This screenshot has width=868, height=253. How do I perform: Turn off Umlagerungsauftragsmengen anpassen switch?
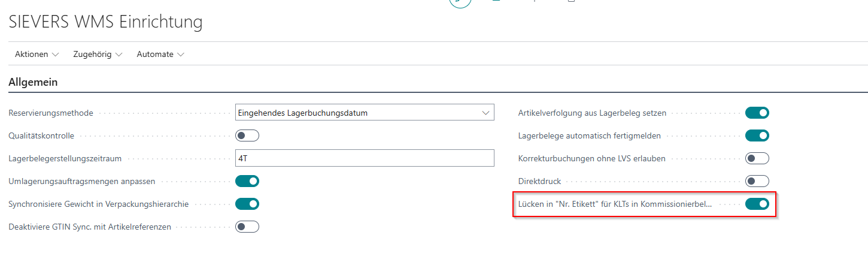[247, 181]
